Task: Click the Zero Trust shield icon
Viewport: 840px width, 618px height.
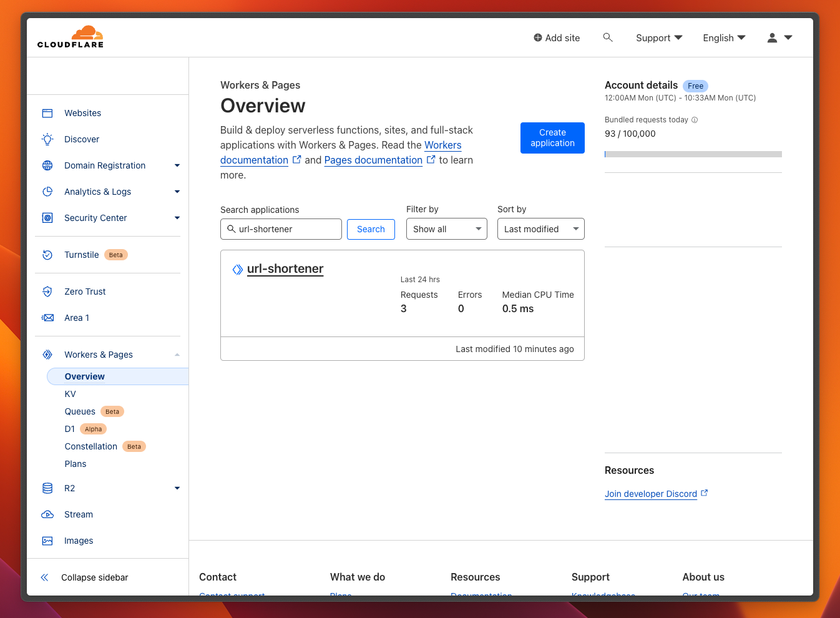Action: click(47, 292)
